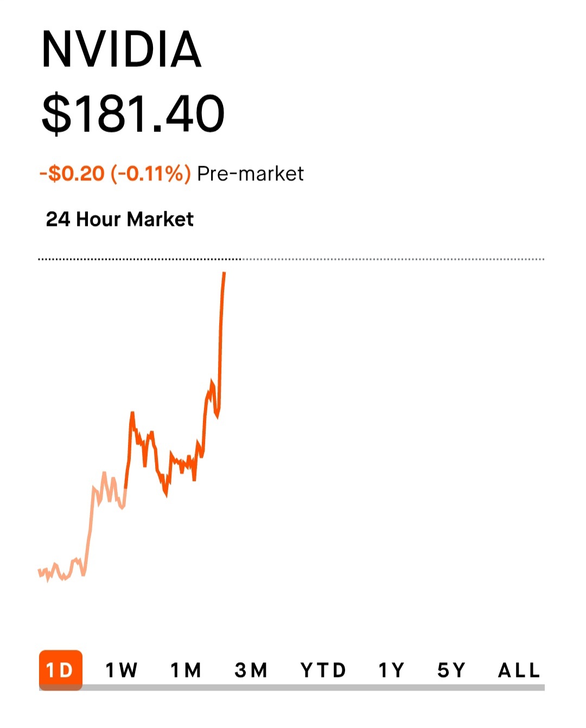Show the 1M price history
This screenshot has height=728, width=586.
tap(186, 670)
